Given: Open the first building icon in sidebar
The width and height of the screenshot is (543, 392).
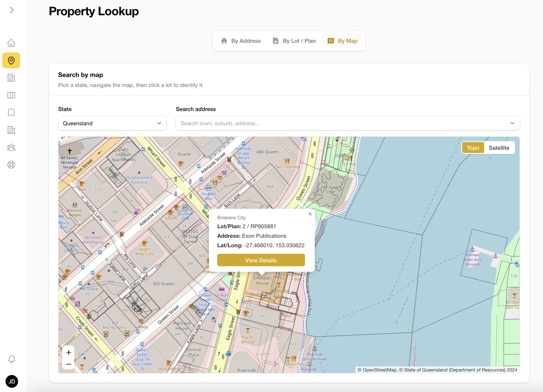Looking at the screenshot, I should (11, 78).
